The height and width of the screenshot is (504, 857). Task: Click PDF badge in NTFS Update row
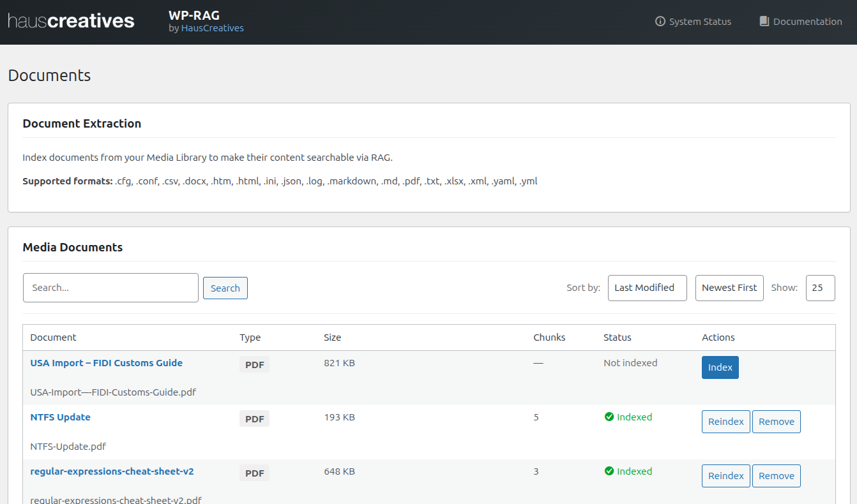point(255,419)
